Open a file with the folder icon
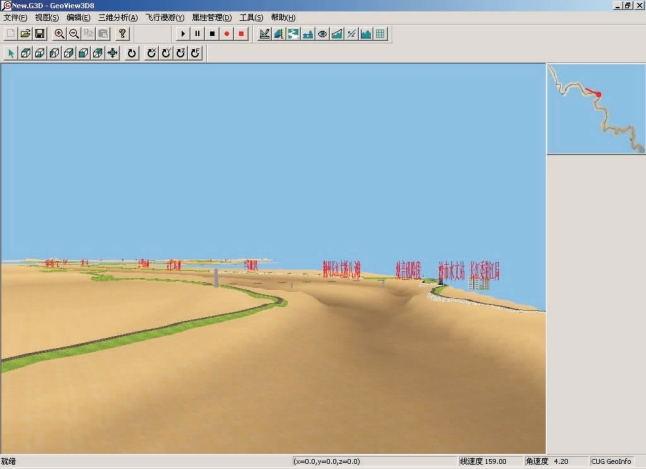 [25, 34]
